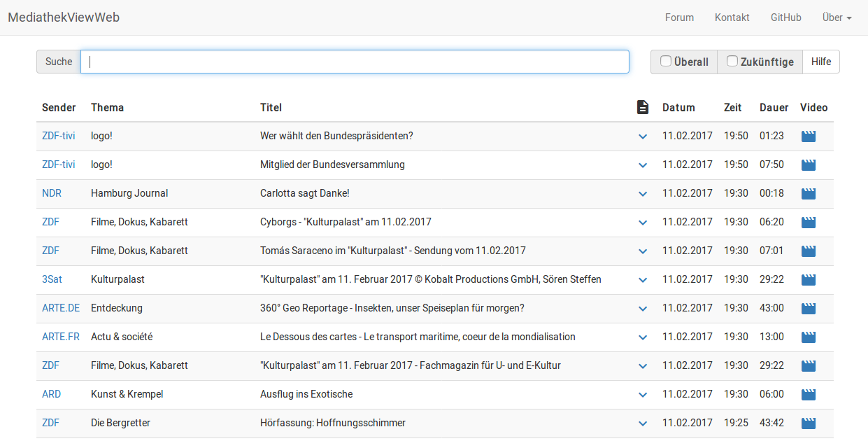The width and height of the screenshot is (868, 441).
Task: Open the Forum page
Action: pos(679,17)
